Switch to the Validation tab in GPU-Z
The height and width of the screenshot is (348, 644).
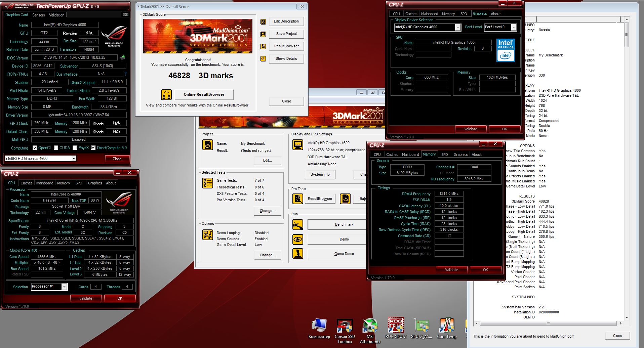click(56, 15)
